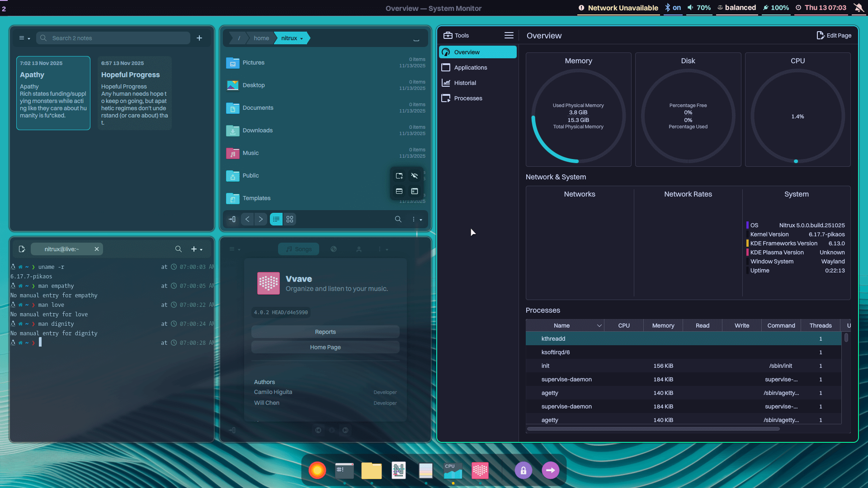Image resolution: width=868 pixels, height=488 pixels.
Task: Select the Historial tool in System Monitor
Action: tap(465, 83)
